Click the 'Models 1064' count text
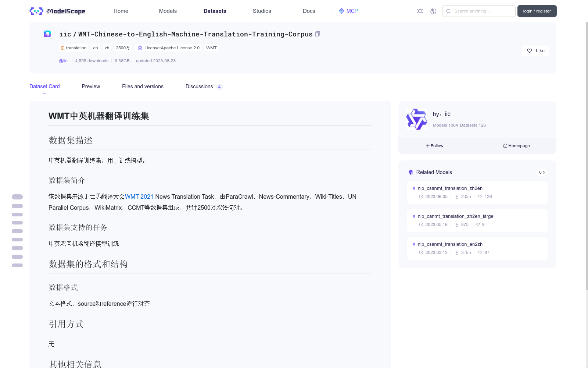This screenshot has width=588, height=368. pyautogui.click(x=445, y=125)
